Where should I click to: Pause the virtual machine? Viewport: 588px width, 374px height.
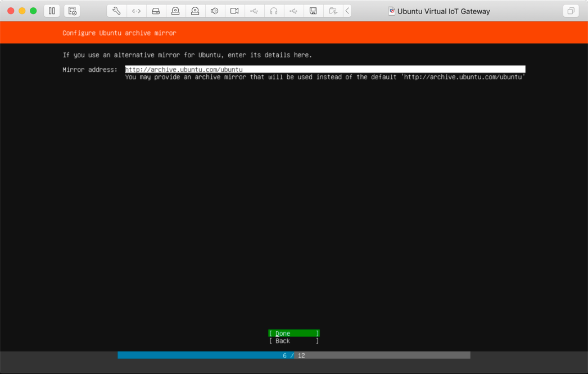pos(52,11)
